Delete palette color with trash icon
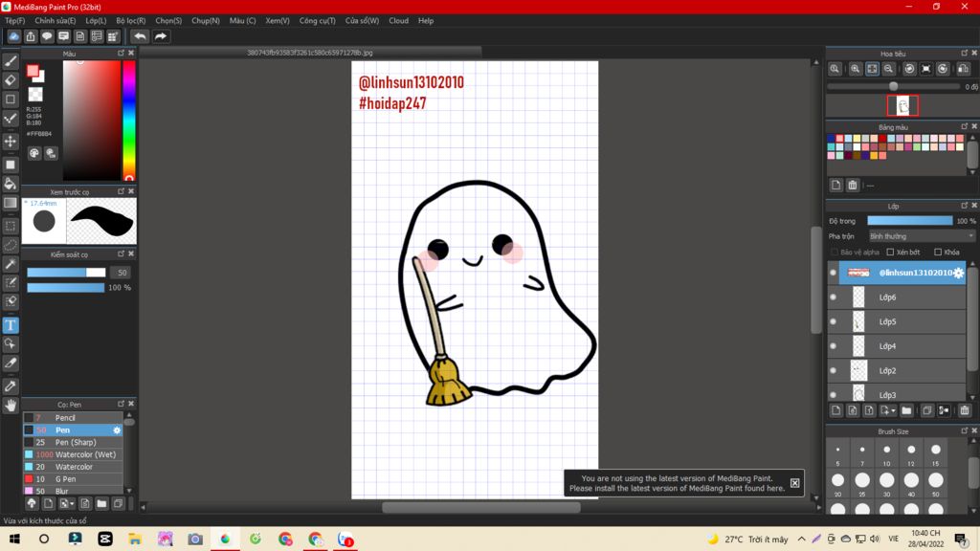Image resolution: width=980 pixels, height=551 pixels. click(x=853, y=185)
